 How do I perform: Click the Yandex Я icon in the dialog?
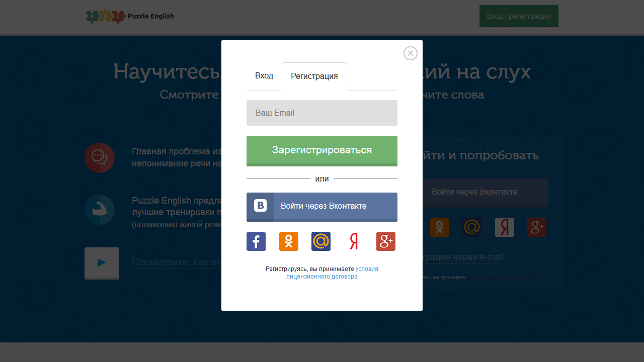pyautogui.click(x=354, y=241)
